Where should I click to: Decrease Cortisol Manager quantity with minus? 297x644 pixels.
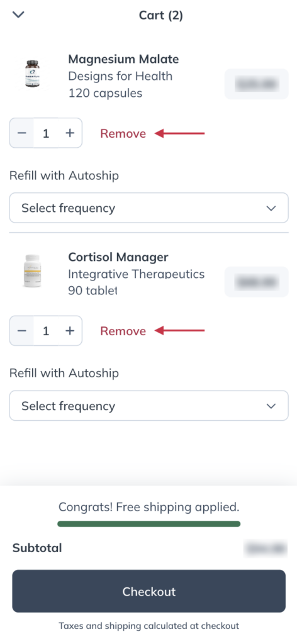[x=22, y=331]
